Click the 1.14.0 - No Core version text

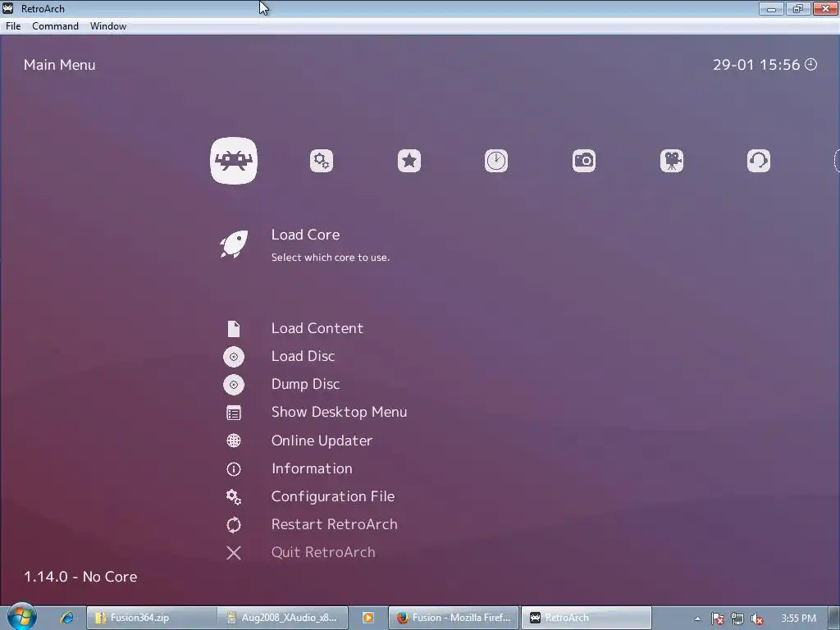tap(80, 577)
